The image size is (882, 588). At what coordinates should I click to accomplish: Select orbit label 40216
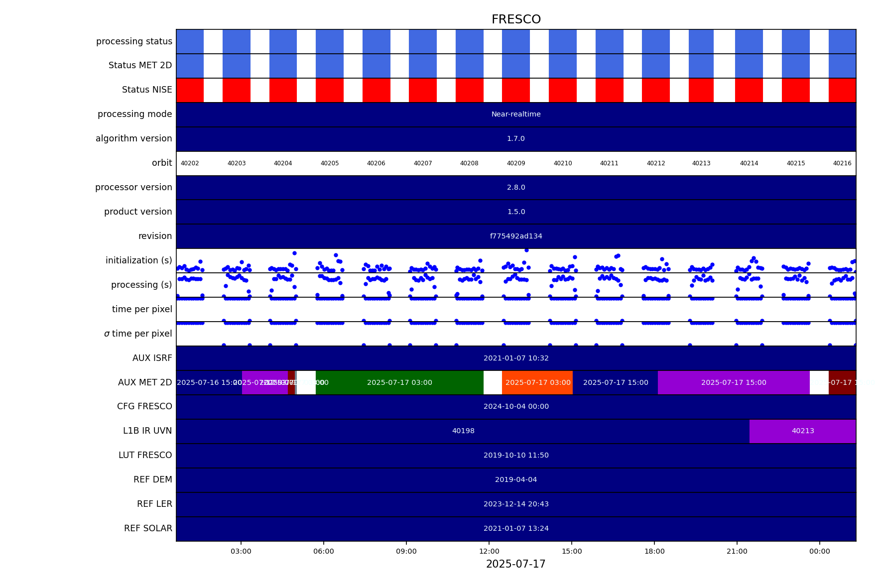click(x=842, y=163)
